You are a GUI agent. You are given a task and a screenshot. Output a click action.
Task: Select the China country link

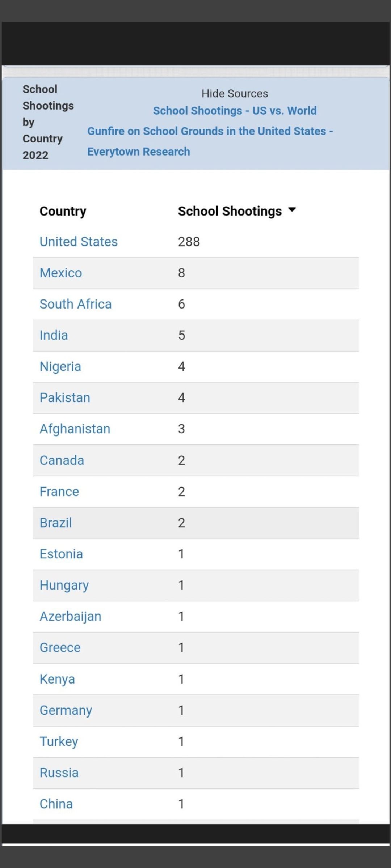[56, 804]
